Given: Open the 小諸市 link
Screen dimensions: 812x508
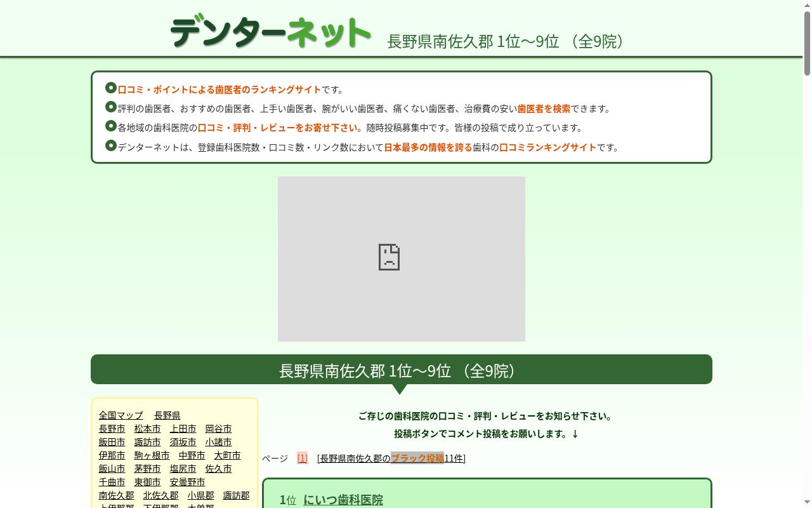Looking at the screenshot, I should tap(219, 442).
